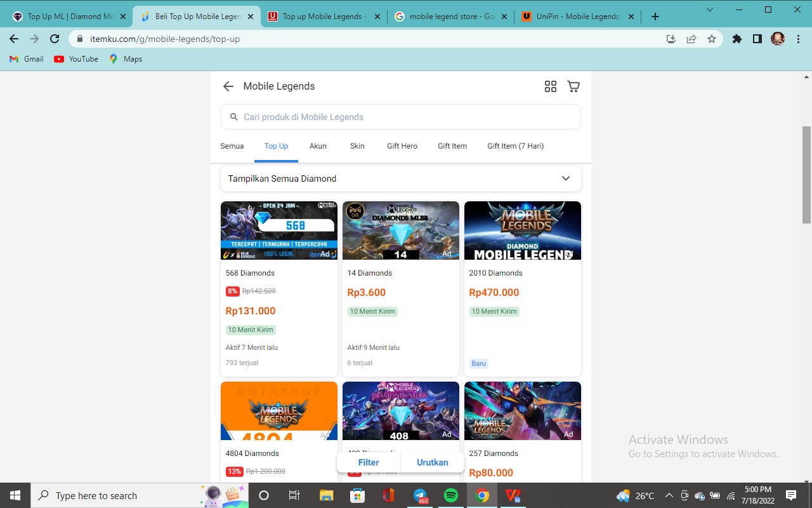Open the YouTube bookmark

[76, 59]
